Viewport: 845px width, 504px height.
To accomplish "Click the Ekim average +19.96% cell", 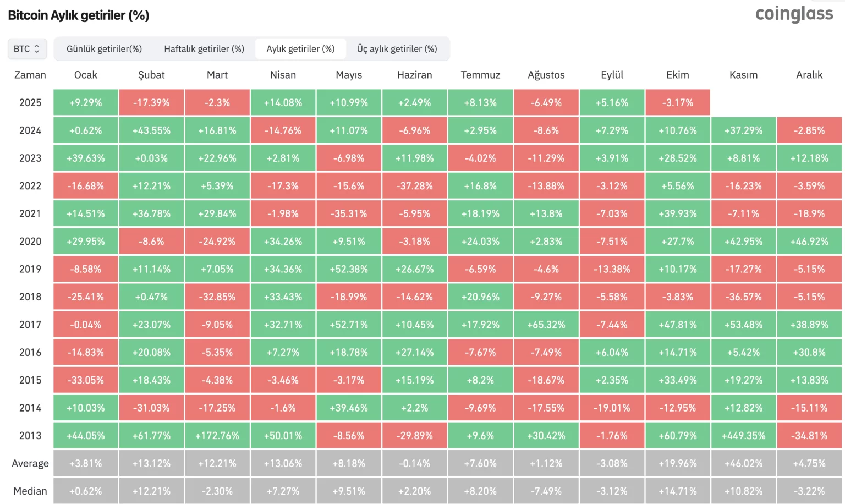I will click(678, 464).
